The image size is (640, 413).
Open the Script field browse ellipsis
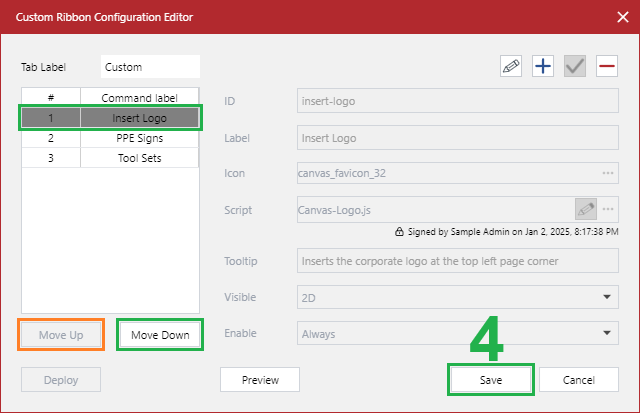(x=607, y=209)
